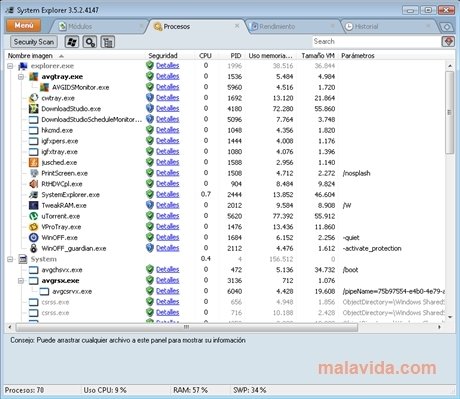460x399 pixels.
Task: Select the avgcsrvx.exe process row
Action: [225, 291]
